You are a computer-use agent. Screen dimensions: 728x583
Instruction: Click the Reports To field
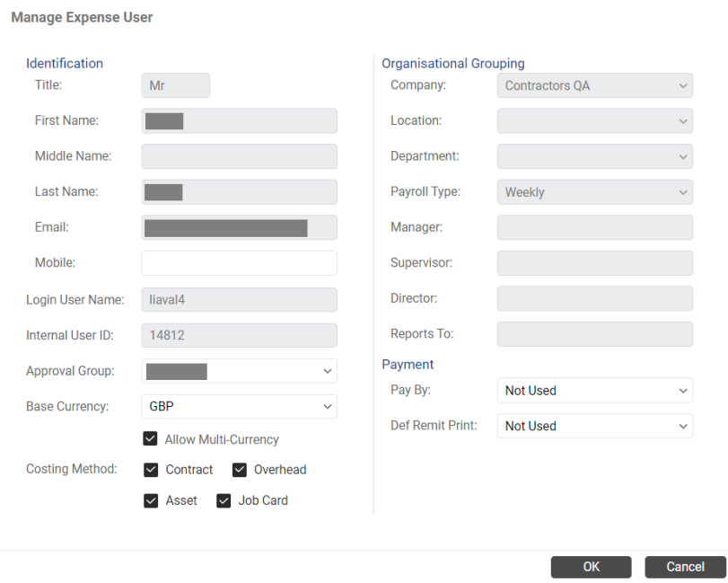(595, 334)
